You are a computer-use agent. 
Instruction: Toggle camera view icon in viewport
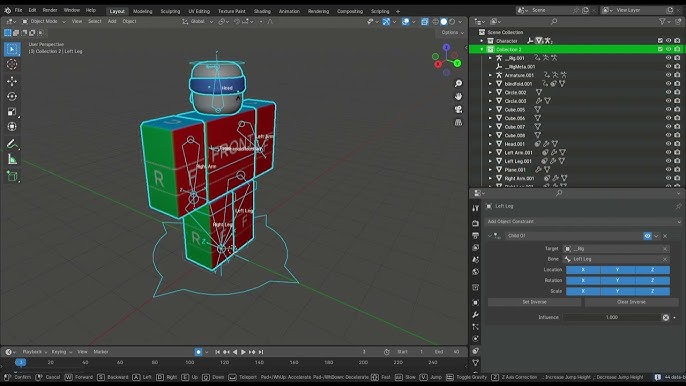(x=458, y=109)
